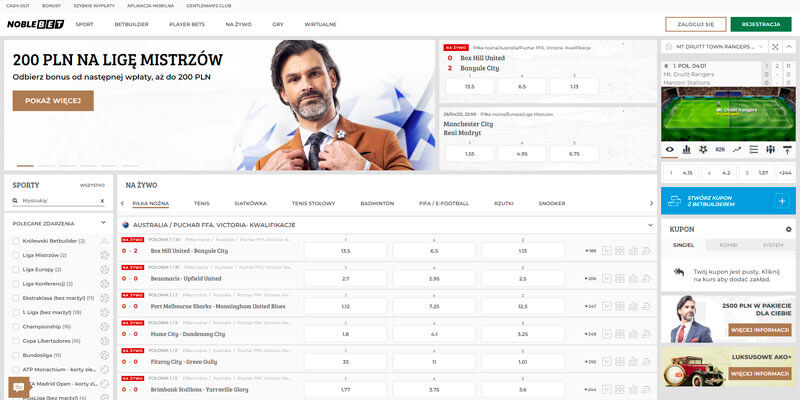Open the match selector dropdown Mt Druitt Town Rangers
Image resolution: width=800 pixels, height=400 pixels.
714,46
